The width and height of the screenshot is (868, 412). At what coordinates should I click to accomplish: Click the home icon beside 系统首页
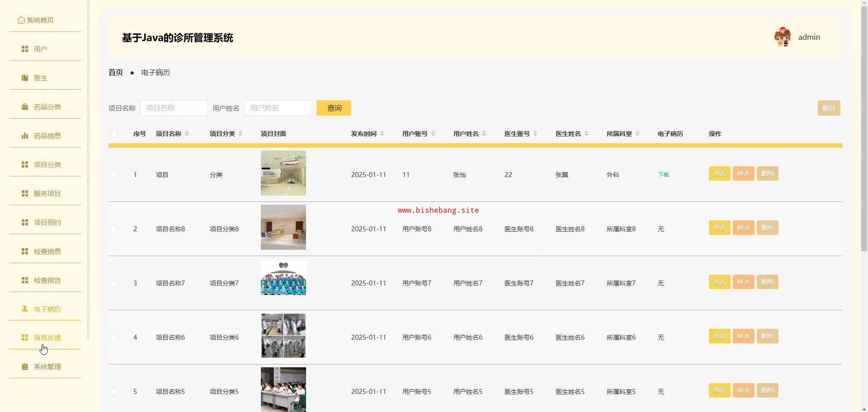tap(21, 20)
